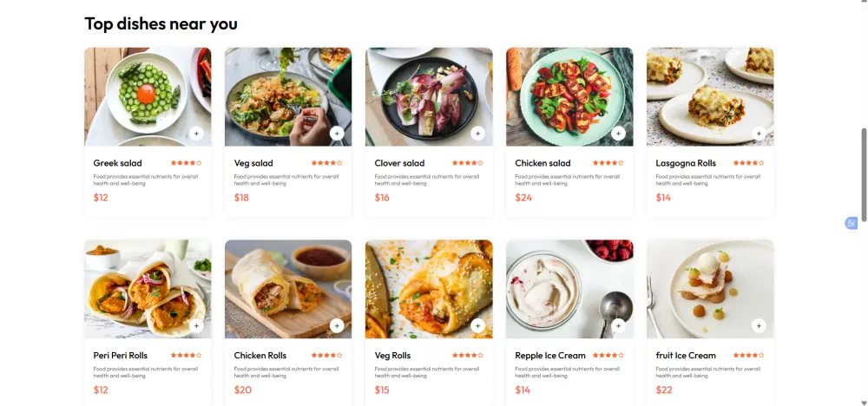Select the Repple Ice Cream title

(550, 356)
